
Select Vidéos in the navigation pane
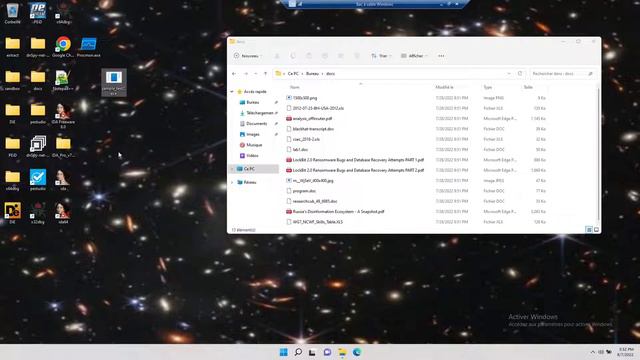click(x=249, y=156)
